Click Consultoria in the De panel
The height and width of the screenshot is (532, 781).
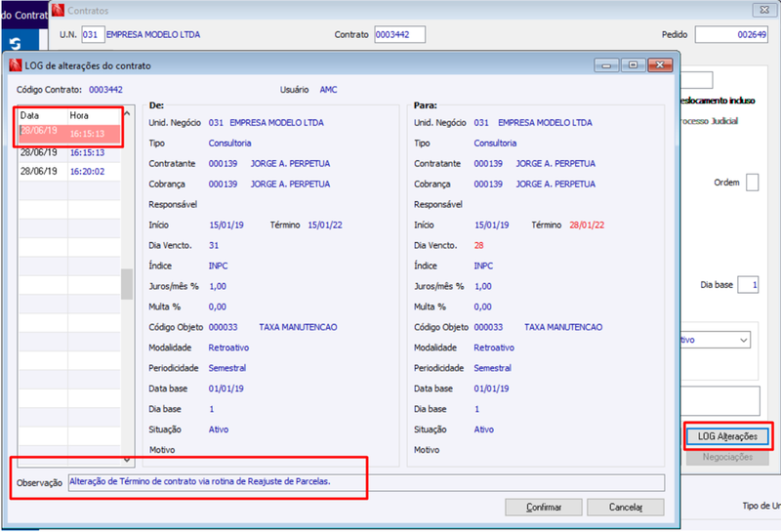(x=229, y=143)
